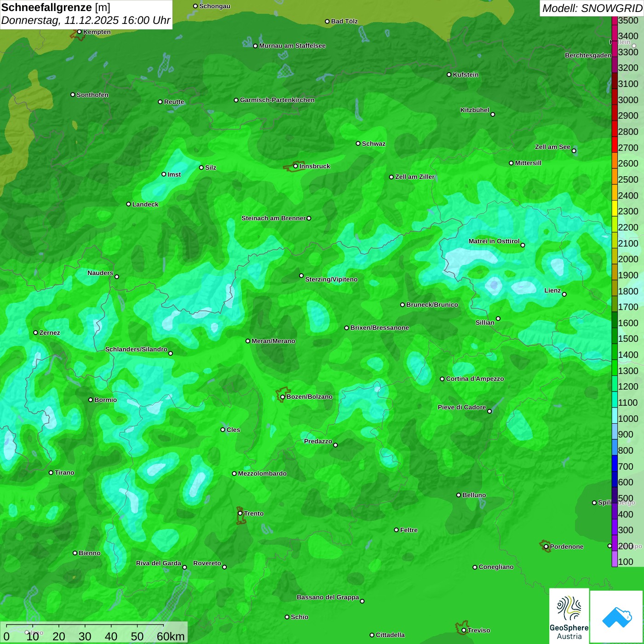The height and width of the screenshot is (644, 644).
Task: Click the Kufstein label
Action: coord(466,75)
